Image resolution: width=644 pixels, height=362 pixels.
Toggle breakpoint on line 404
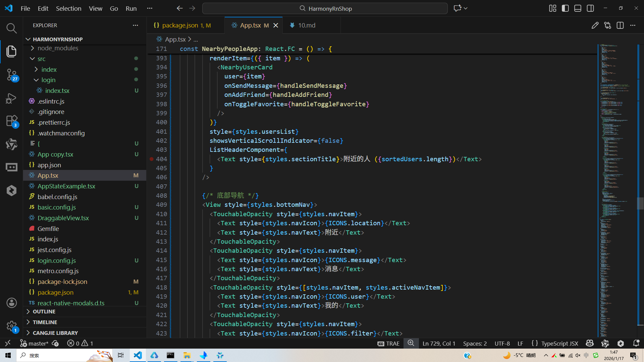click(x=152, y=159)
